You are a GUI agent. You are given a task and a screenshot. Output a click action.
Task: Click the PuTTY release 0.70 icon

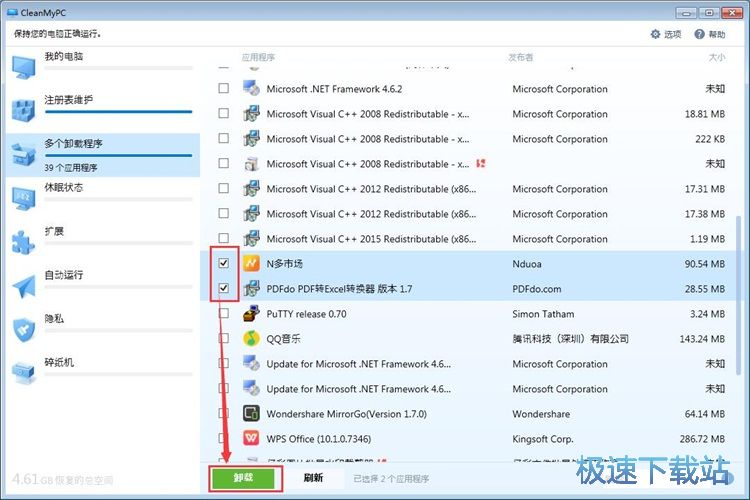tap(252, 313)
